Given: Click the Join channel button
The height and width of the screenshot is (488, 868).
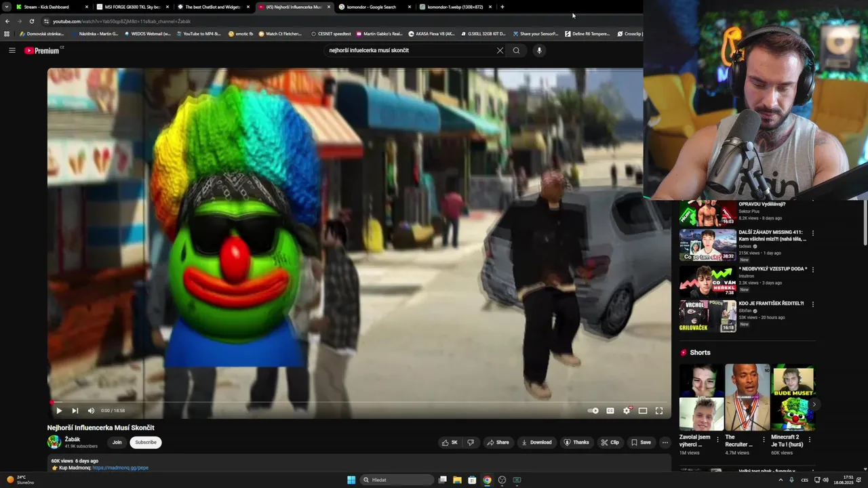Looking at the screenshot, I should pos(117,442).
